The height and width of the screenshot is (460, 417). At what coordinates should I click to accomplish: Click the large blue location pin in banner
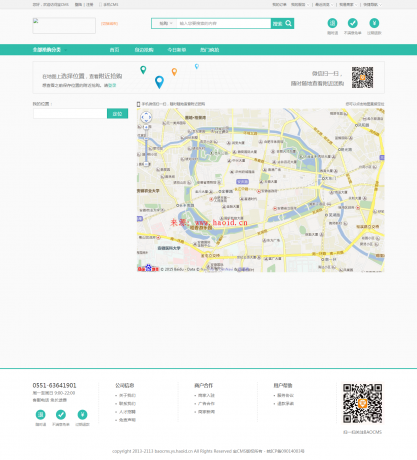(x=159, y=82)
